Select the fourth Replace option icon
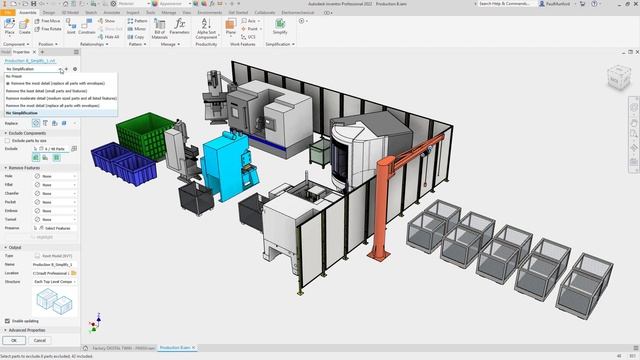 tap(64, 123)
